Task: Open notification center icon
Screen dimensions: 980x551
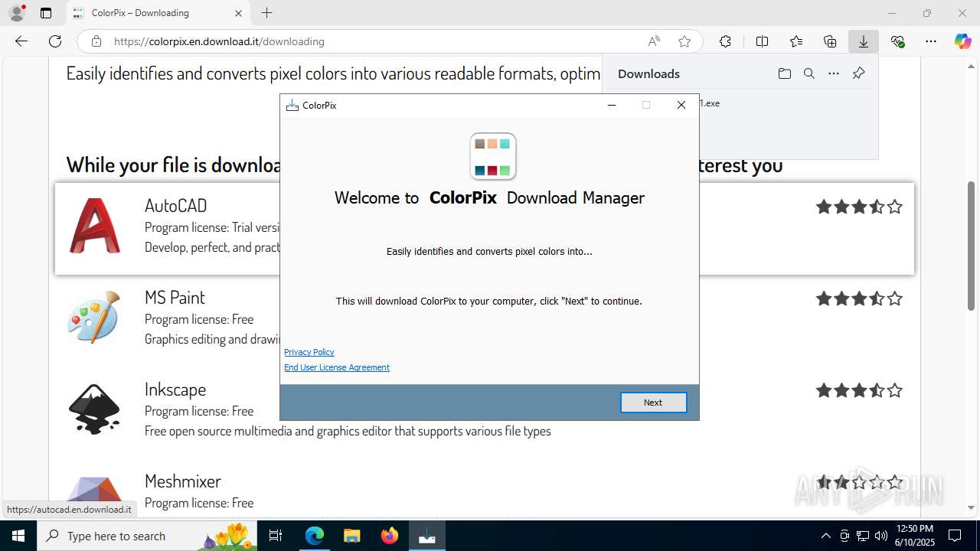Action: pyautogui.click(x=955, y=536)
